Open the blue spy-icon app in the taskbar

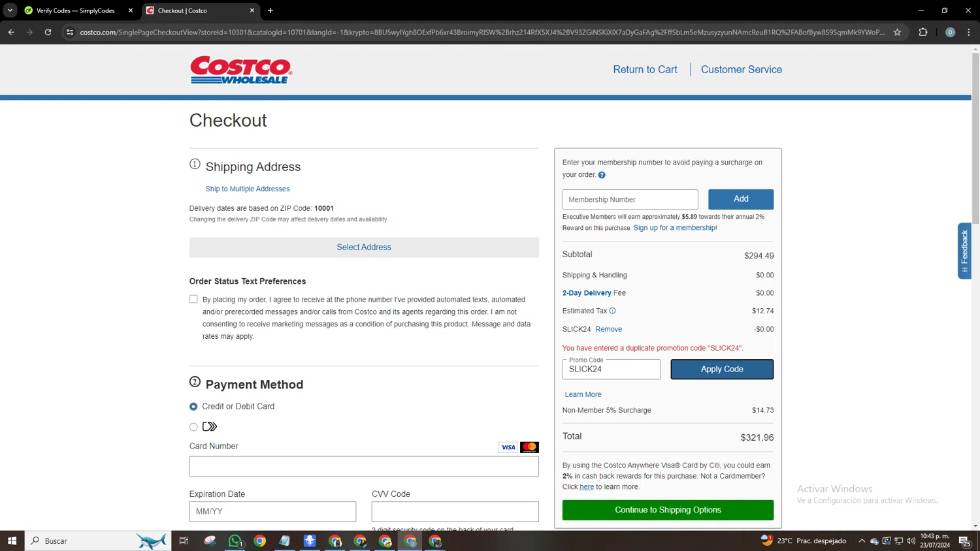pos(310,541)
